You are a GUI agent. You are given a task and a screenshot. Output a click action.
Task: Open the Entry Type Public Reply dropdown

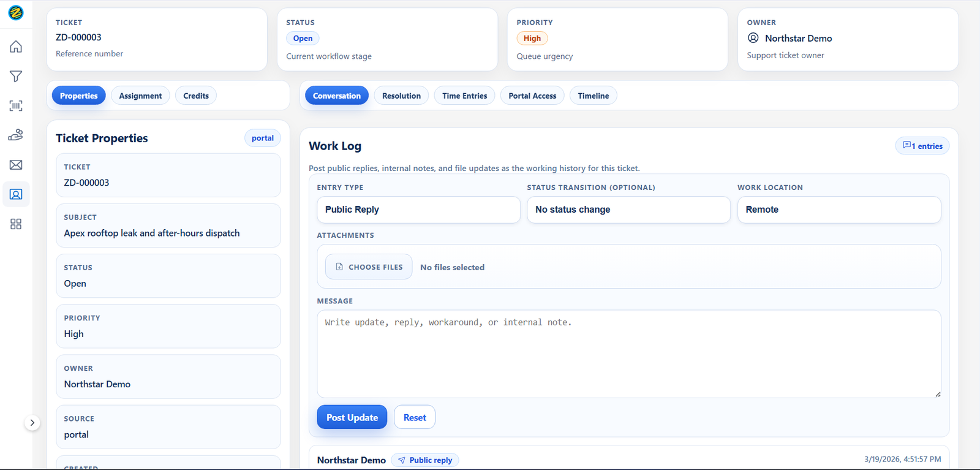(418, 210)
